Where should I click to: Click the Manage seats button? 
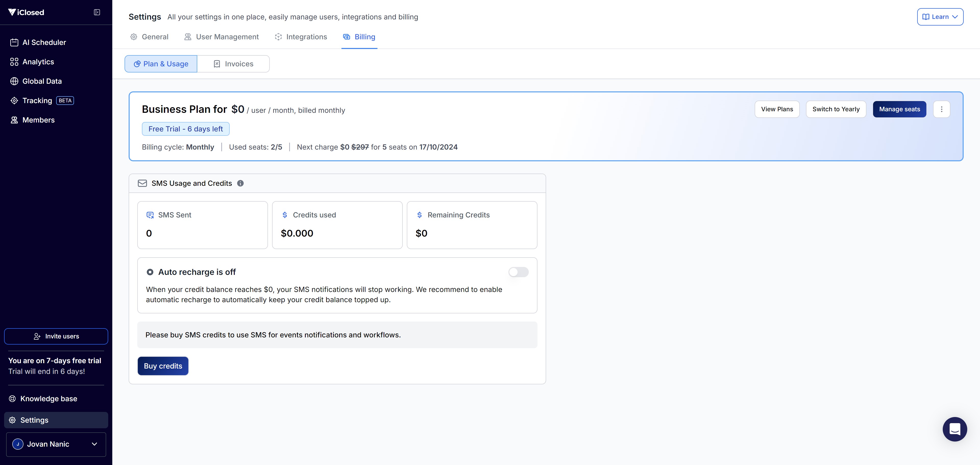899,109
